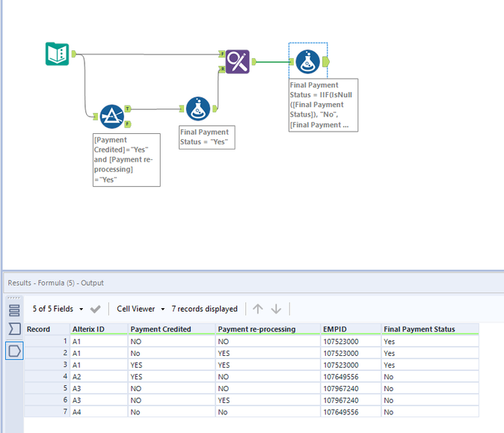The height and width of the screenshot is (433, 504).
Task: Select the Find Replace purple tool
Action: tap(237, 62)
